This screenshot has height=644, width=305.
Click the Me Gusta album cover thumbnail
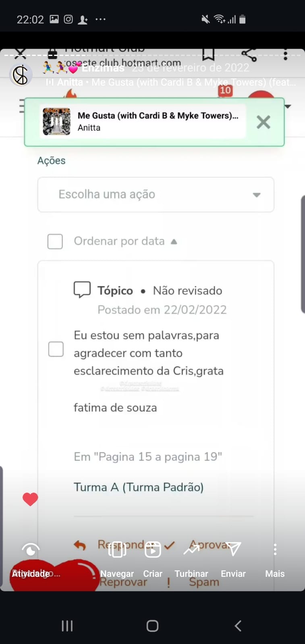click(x=57, y=122)
